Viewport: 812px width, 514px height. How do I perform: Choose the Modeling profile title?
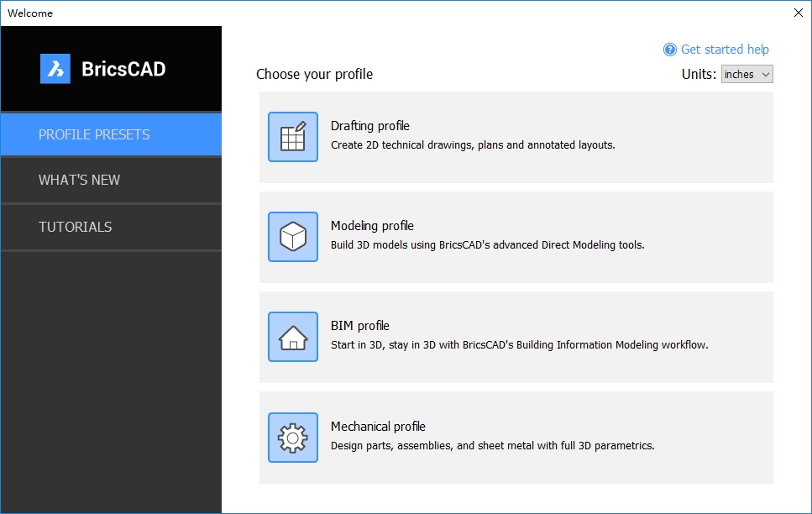[x=372, y=226]
